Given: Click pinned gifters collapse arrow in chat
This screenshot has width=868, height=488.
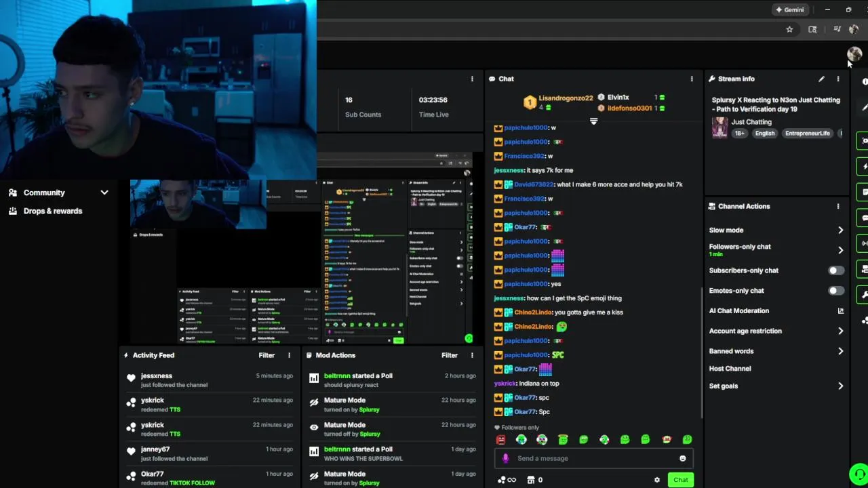Looking at the screenshot, I should 593,122.
